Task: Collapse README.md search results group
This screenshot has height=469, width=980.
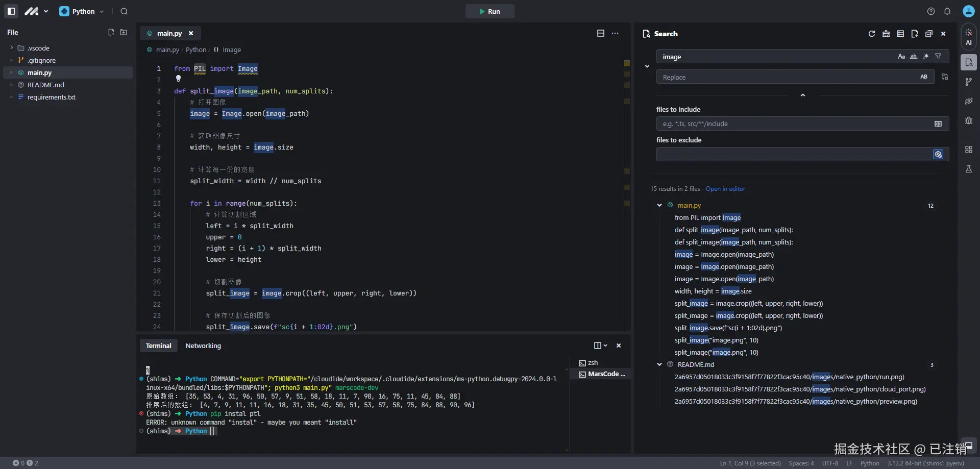Action: point(659,364)
